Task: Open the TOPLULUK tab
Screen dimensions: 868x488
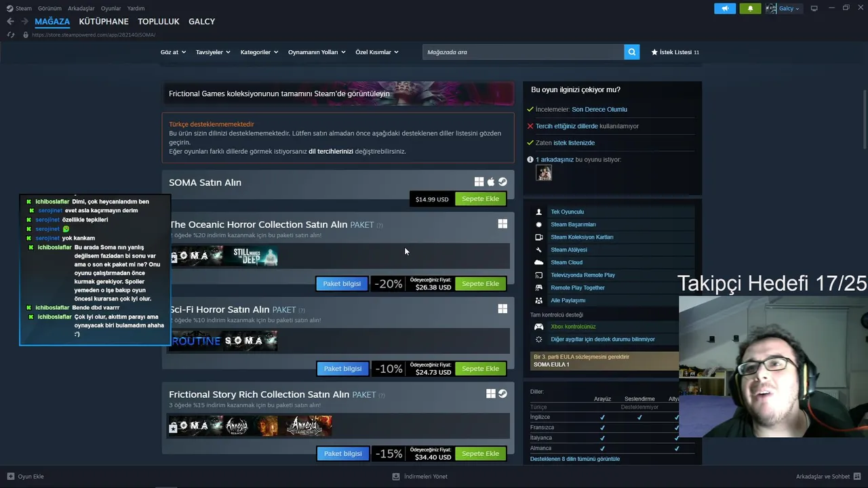Action: pos(159,22)
